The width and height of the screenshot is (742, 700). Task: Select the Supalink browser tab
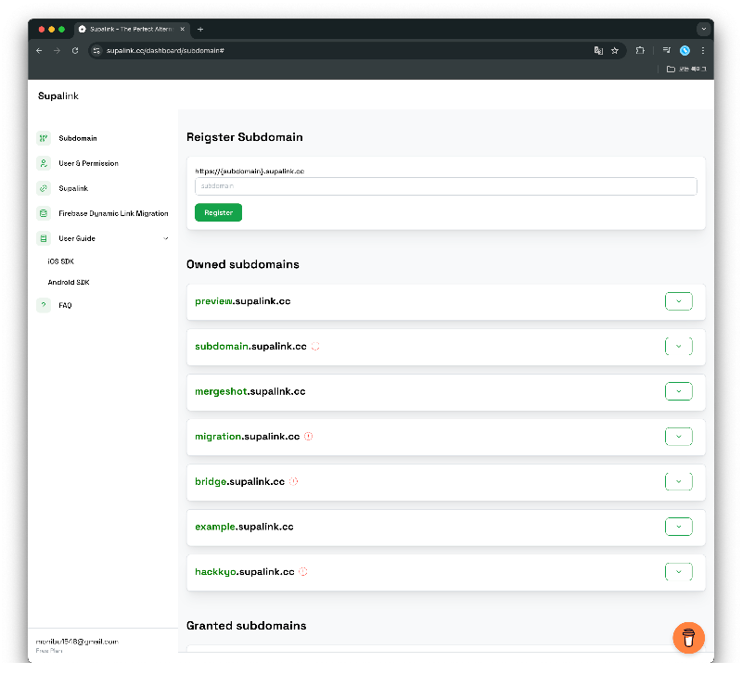(132, 30)
